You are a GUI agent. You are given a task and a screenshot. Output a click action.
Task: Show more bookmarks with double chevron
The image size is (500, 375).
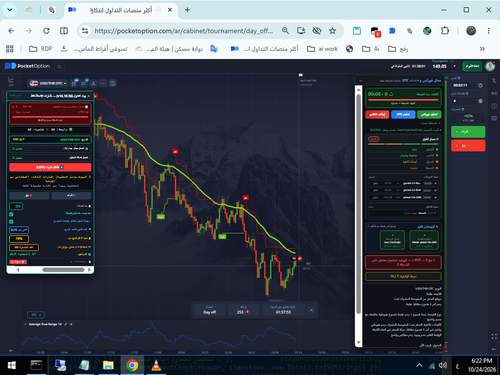click(482, 49)
